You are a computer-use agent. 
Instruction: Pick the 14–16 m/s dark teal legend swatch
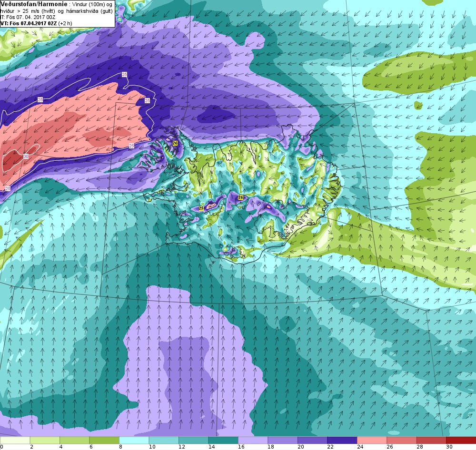(x=223, y=440)
